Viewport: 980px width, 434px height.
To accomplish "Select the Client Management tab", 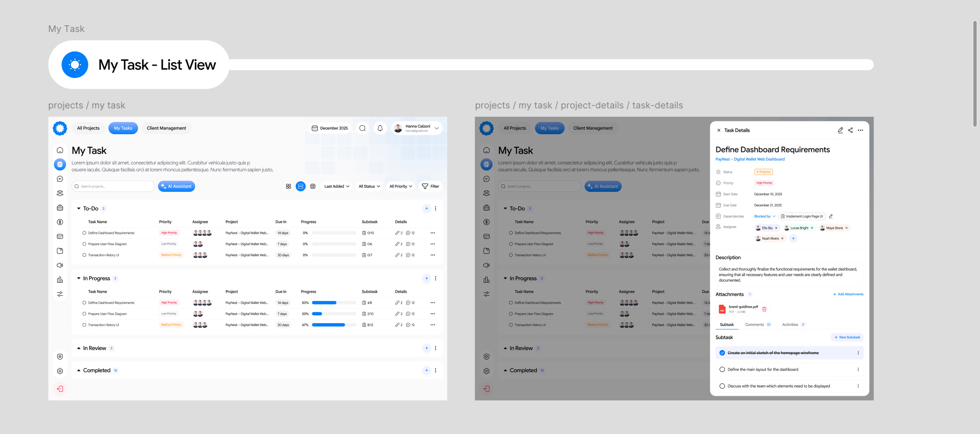I will click(166, 128).
